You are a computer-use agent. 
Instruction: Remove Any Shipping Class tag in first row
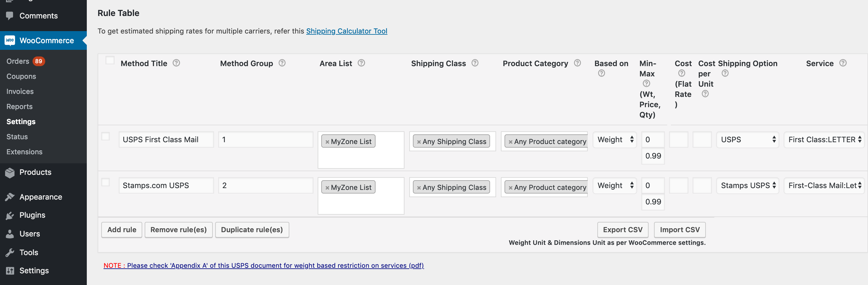click(x=419, y=142)
